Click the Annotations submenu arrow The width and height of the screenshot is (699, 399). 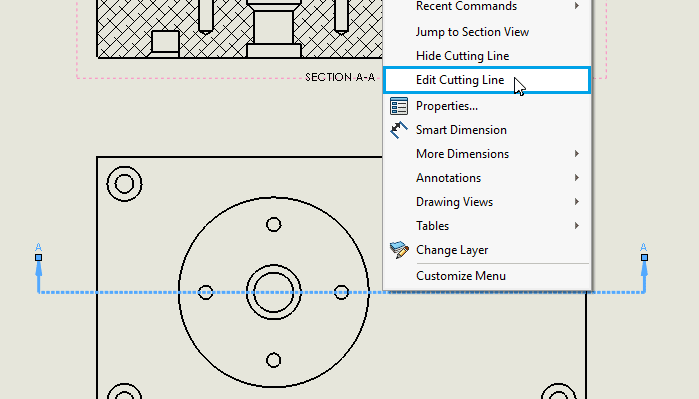coord(577,178)
